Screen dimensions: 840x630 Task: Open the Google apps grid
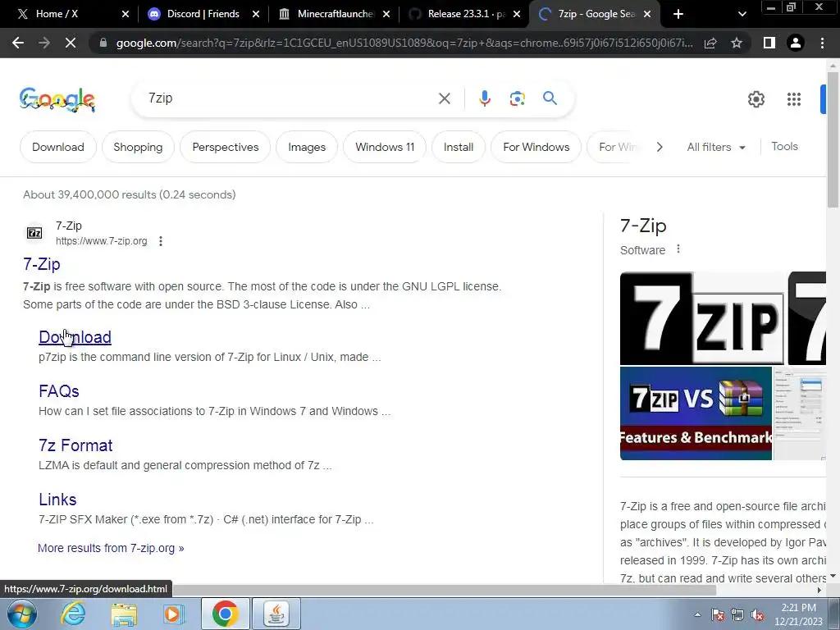tap(794, 99)
